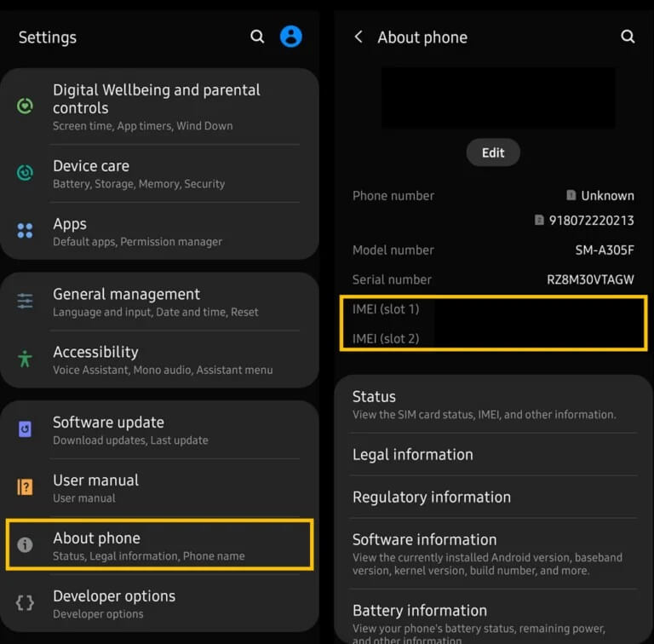Open the blue account profile icon

click(x=291, y=37)
